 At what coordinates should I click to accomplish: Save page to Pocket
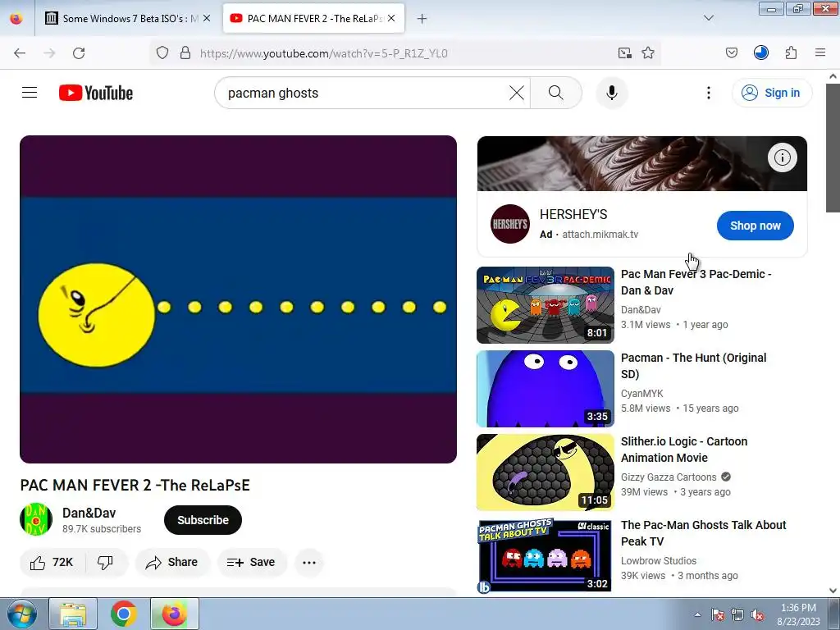click(x=731, y=53)
